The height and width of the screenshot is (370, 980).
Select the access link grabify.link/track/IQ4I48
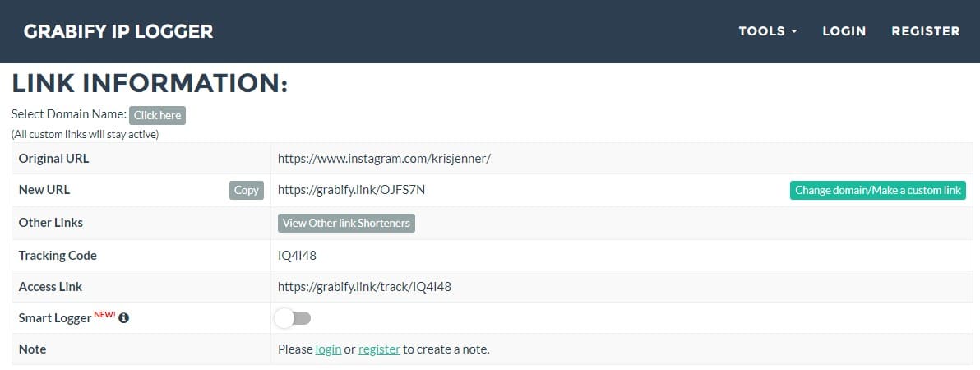pos(364,287)
